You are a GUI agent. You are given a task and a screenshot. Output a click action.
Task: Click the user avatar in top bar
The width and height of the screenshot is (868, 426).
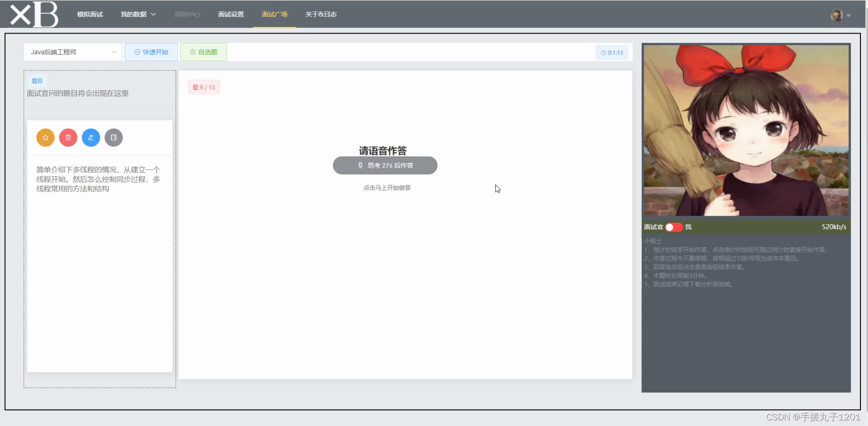point(837,15)
